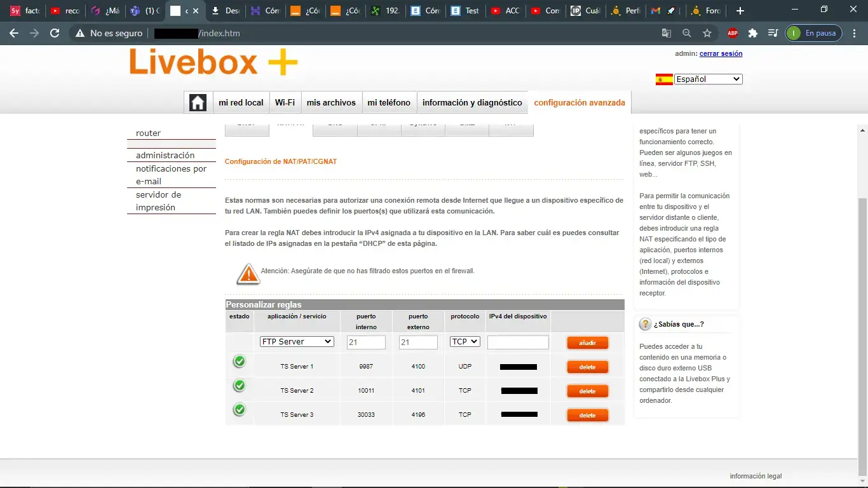
Task: Switch to the 'Cuál' IP browser tab
Action: pyautogui.click(x=585, y=11)
